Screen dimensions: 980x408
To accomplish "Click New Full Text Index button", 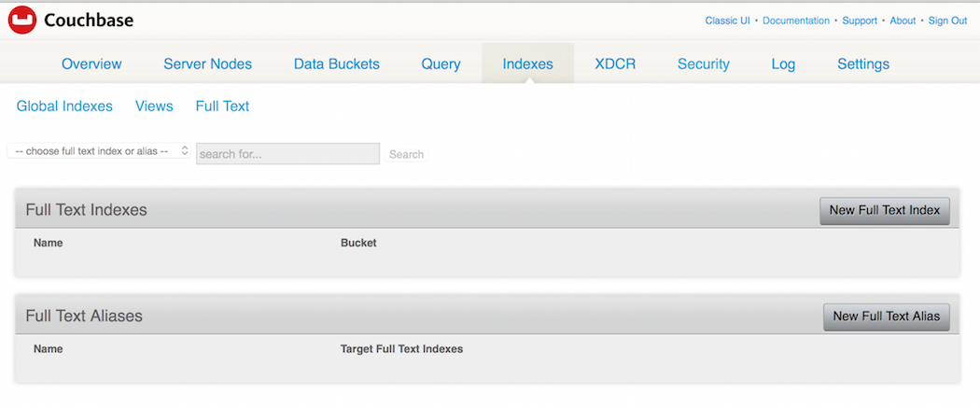I will coord(885,211).
